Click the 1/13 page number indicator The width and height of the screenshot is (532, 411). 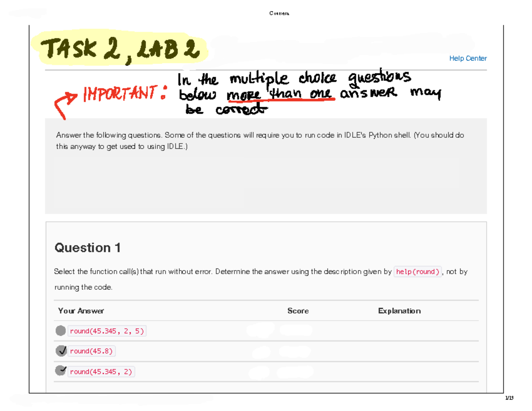509,398
